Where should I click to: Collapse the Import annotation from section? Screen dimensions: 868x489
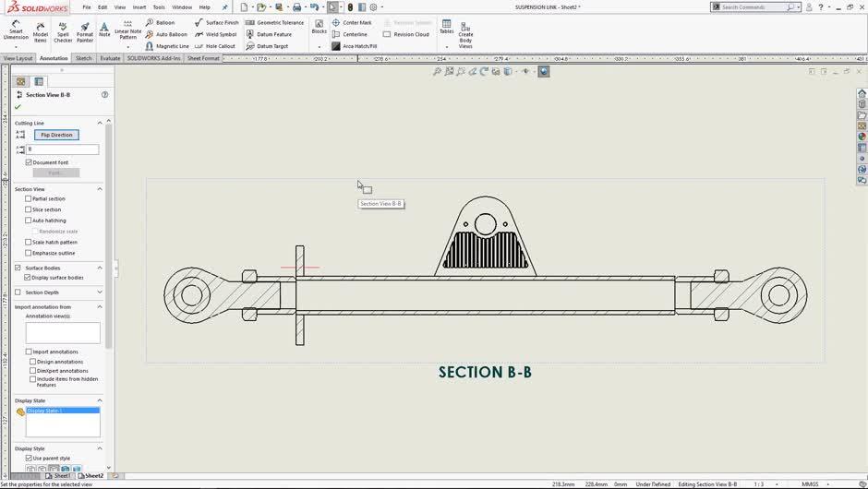coord(100,307)
